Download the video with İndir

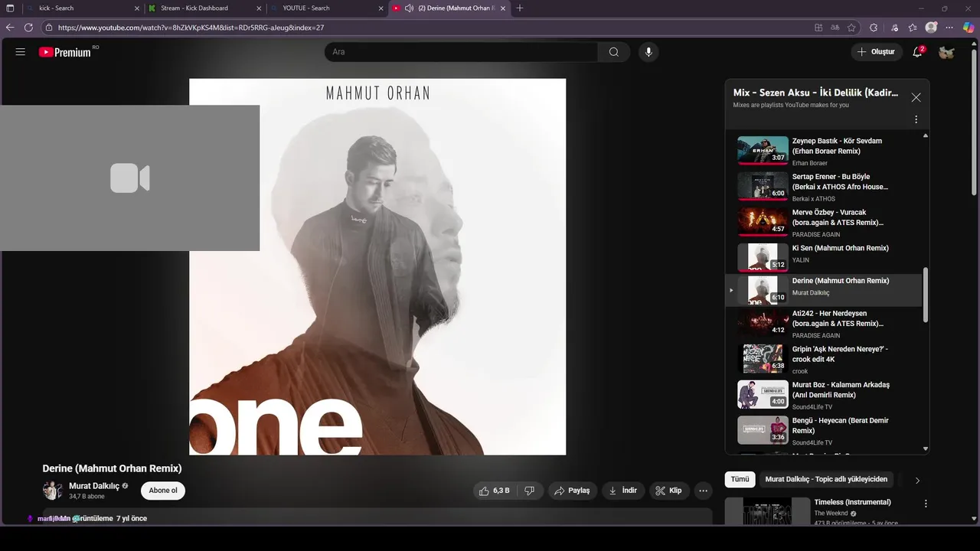point(623,491)
